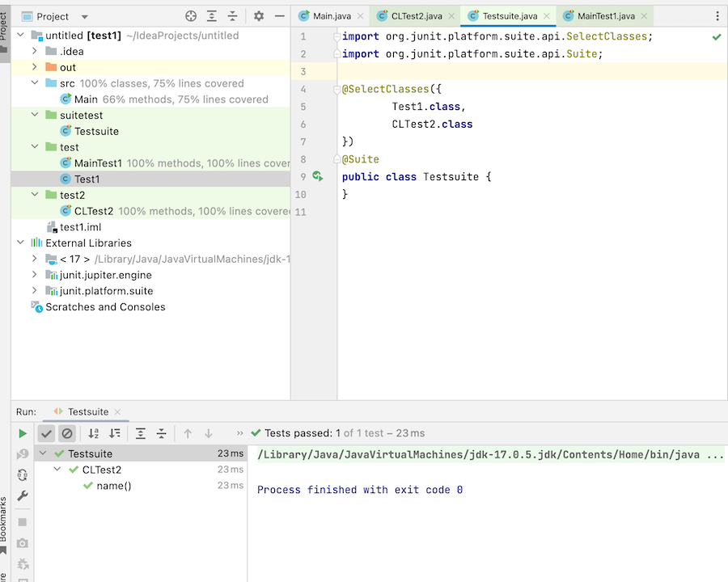The width and height of the screenshot is (728, 582).
Task: Open the Bookmarks side tool tab
Action: (x=4, y=525)
